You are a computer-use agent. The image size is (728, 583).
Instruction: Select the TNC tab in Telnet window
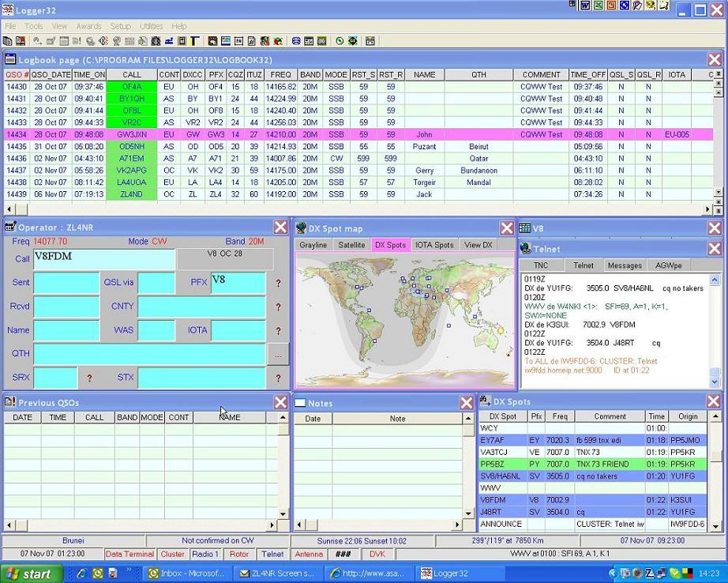540,265
